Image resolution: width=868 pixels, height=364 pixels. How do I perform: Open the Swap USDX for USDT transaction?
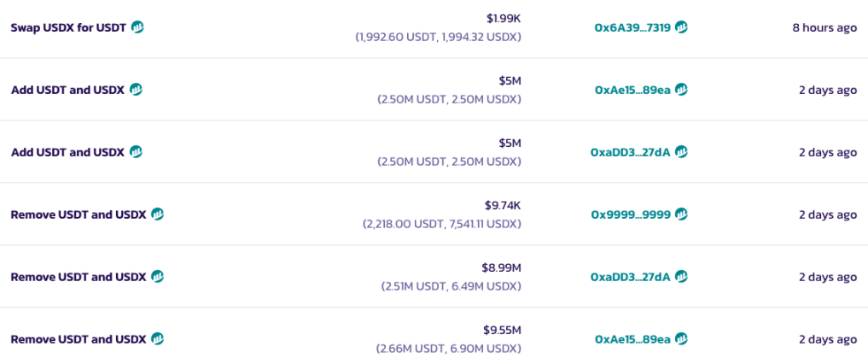pos(68,27)
